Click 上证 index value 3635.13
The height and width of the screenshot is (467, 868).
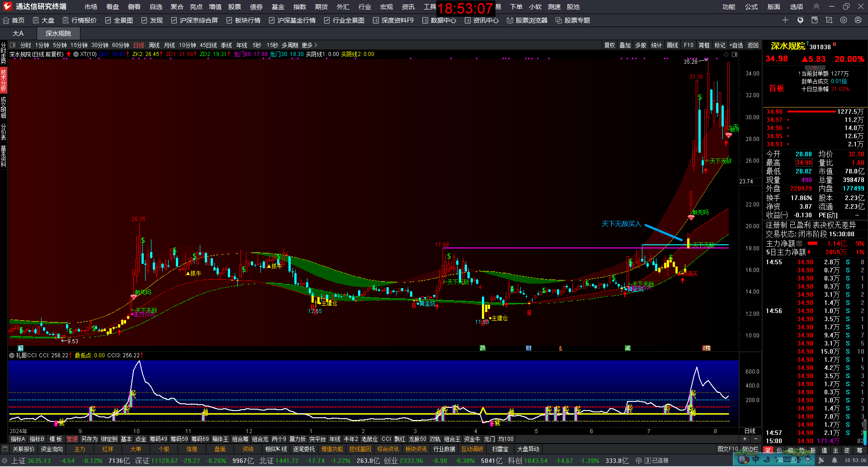39,461
